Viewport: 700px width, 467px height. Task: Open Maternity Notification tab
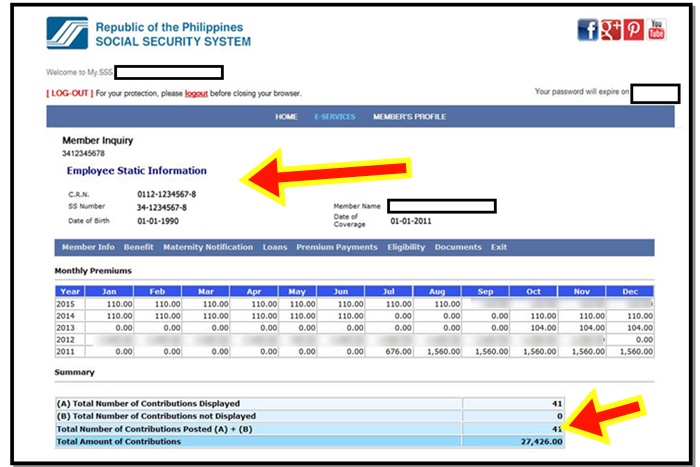click(x=208, y=247)
